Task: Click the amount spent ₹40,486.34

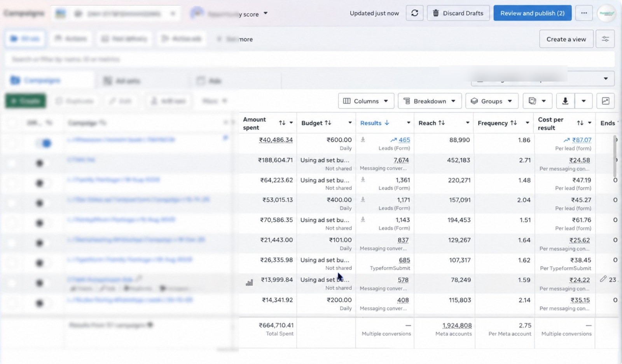Action: tap(276, 140)
